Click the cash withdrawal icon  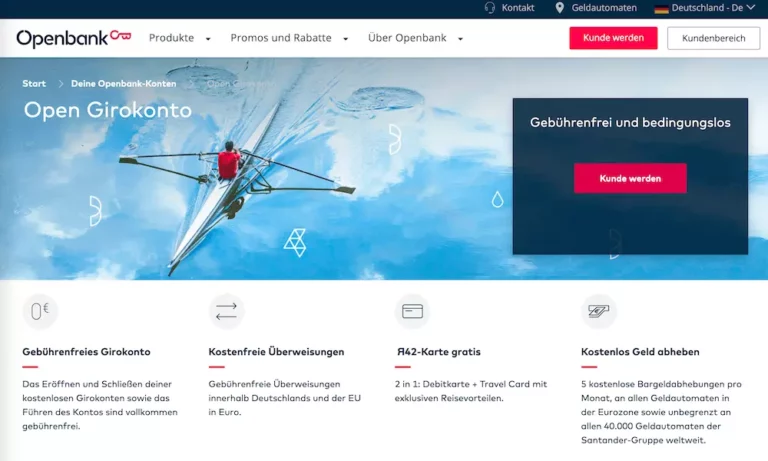click(x=599, y=311)
